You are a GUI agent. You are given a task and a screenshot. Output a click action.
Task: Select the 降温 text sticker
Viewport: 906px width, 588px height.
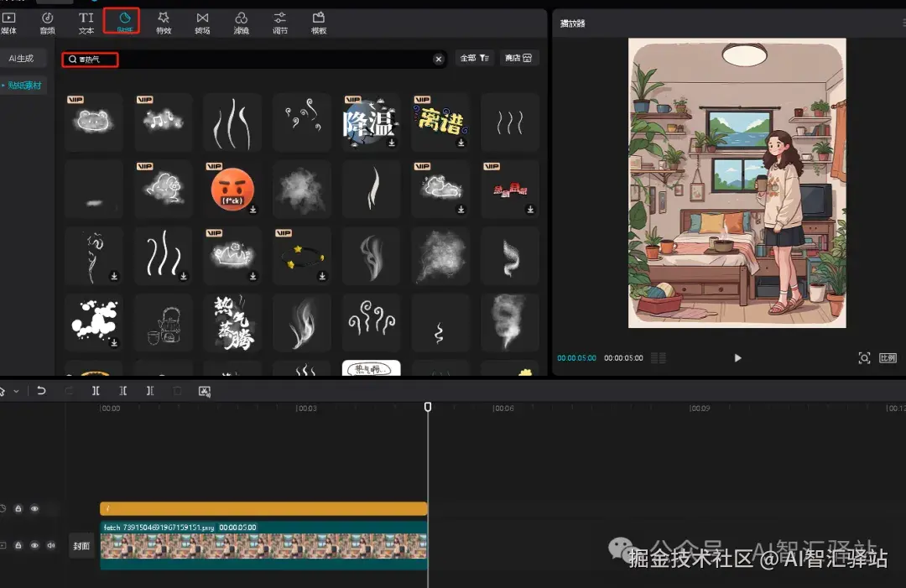[371, 122]
